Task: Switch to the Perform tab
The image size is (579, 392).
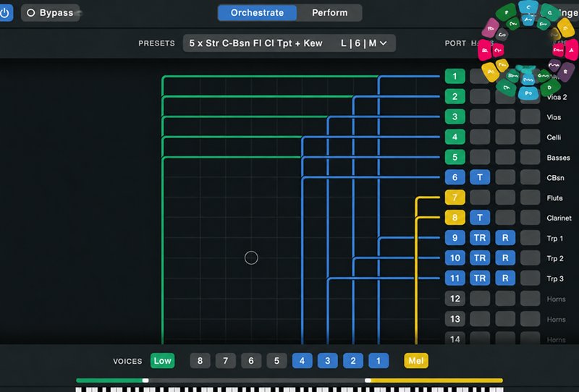Action: pyautogui.click(x=329, y=13)
